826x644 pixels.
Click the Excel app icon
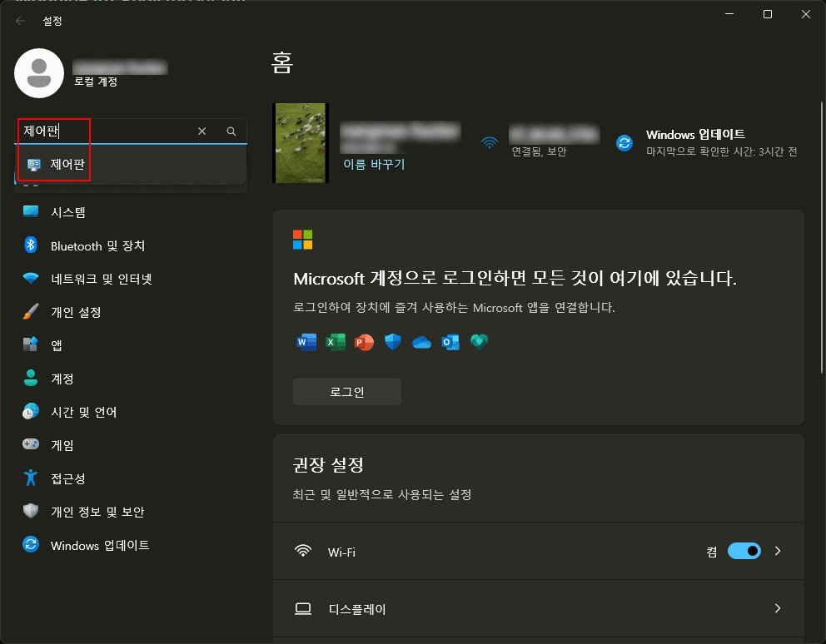tap(336, 342)
